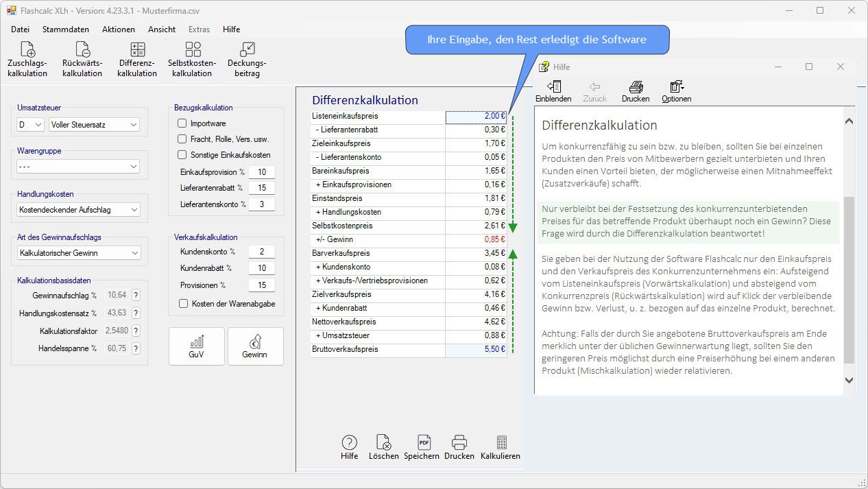Tick the Fracht, Rolle, Vers. usw. checkbox
This screenshot has width=868, height=489.
[x=182, y=139]
